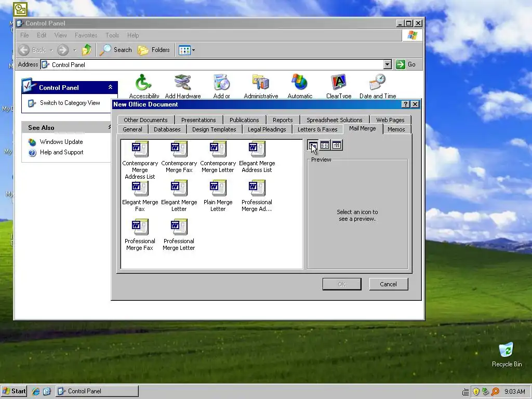Open the File menu
Image resolution: width=532 pixels, height=399 pixels.
click(24, 35)
